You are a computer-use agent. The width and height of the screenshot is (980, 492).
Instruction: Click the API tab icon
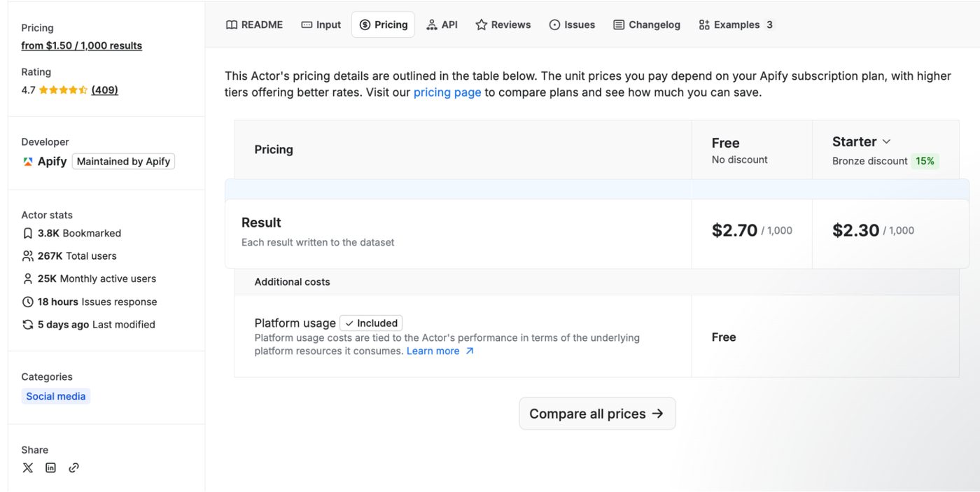[432, 24]
